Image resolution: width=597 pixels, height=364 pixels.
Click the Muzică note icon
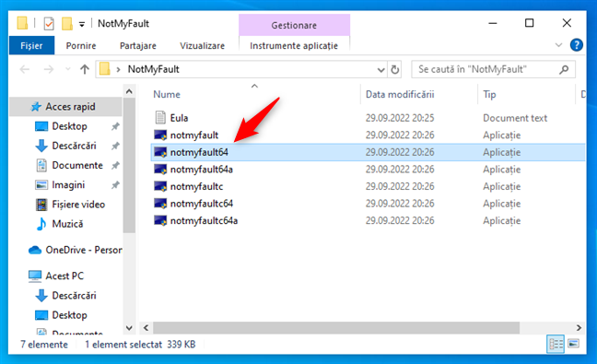[41, 224]
